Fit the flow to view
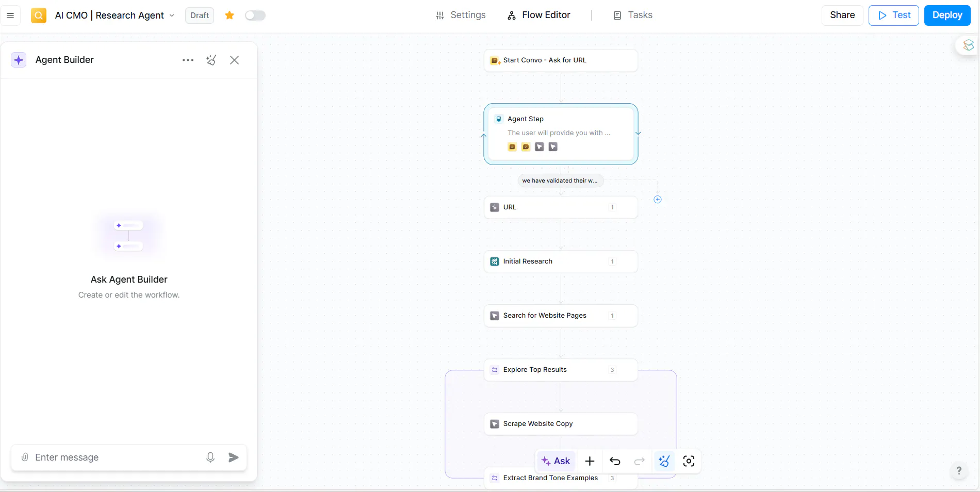The width and height of the screenshot is (980, 492). tap(689, 461)
